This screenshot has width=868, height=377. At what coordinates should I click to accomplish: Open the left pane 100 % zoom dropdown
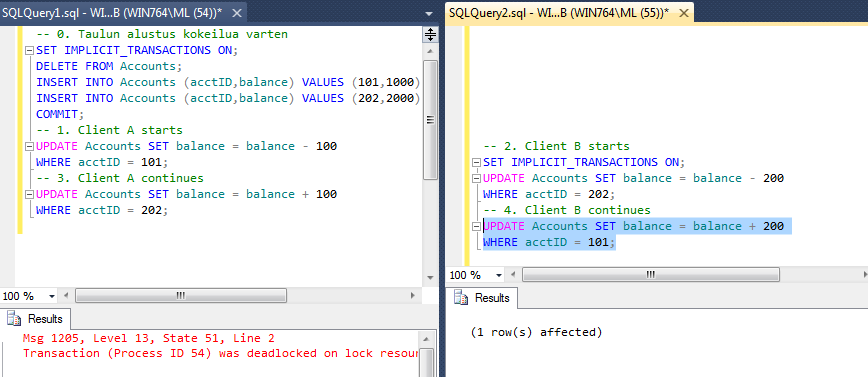coord(51,296)
